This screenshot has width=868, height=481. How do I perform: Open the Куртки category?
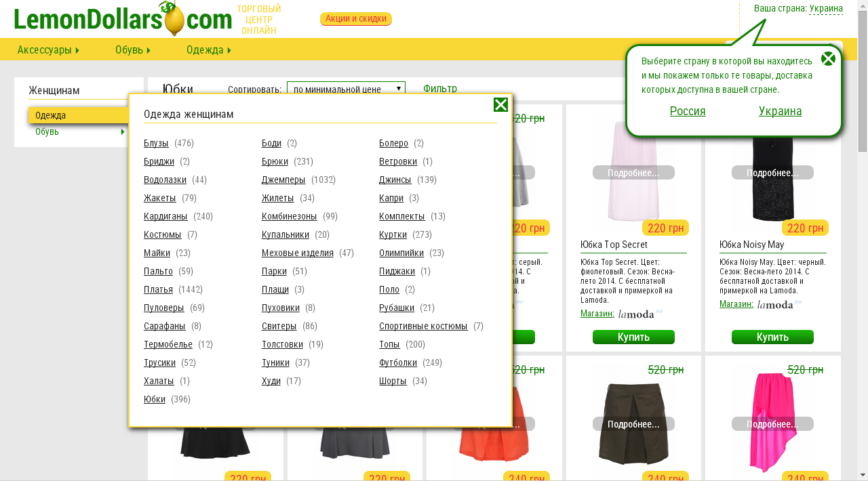pyautogui.click(x=393, y=234)
